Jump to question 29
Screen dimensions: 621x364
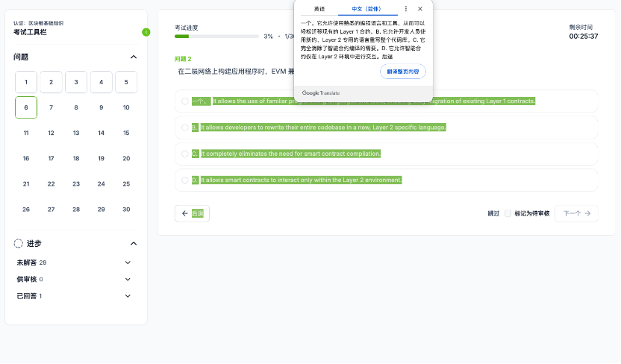coord(101,210)
